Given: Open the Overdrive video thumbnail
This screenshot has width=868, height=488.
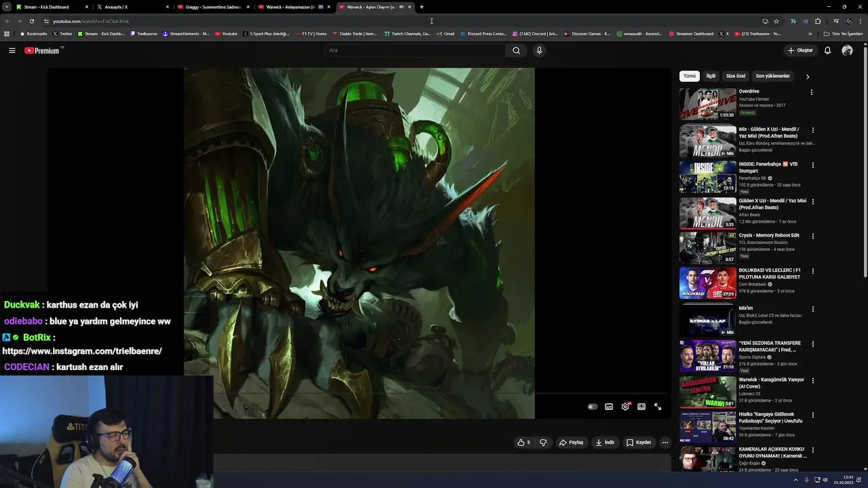Looking at the screenshot, I should coord(707,104).
